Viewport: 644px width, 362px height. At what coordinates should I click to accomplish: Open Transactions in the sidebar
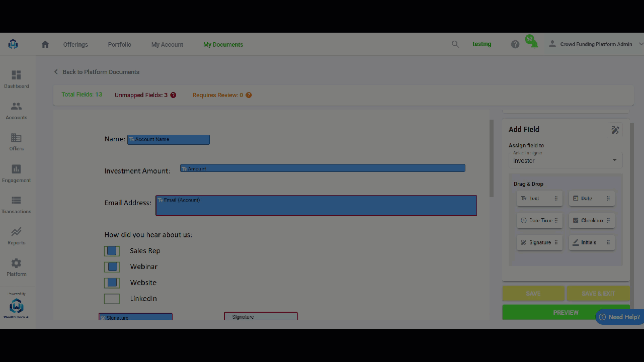17,205
